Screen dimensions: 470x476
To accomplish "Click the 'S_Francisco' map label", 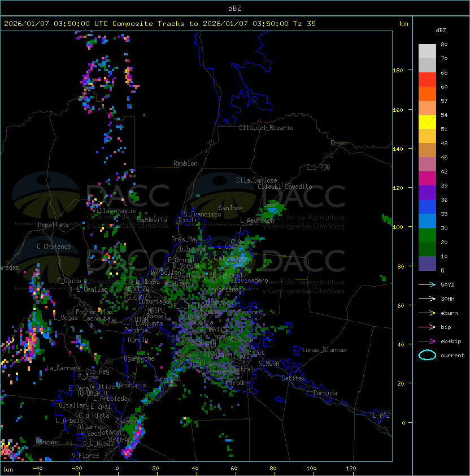I will (203, 214).
